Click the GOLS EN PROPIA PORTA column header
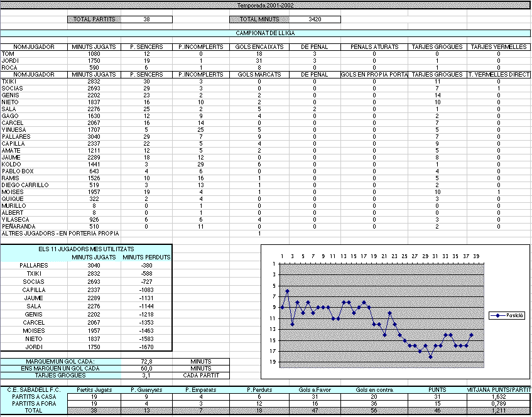The height and width of the screenshot is (417, 532). (x=374, y=74)
